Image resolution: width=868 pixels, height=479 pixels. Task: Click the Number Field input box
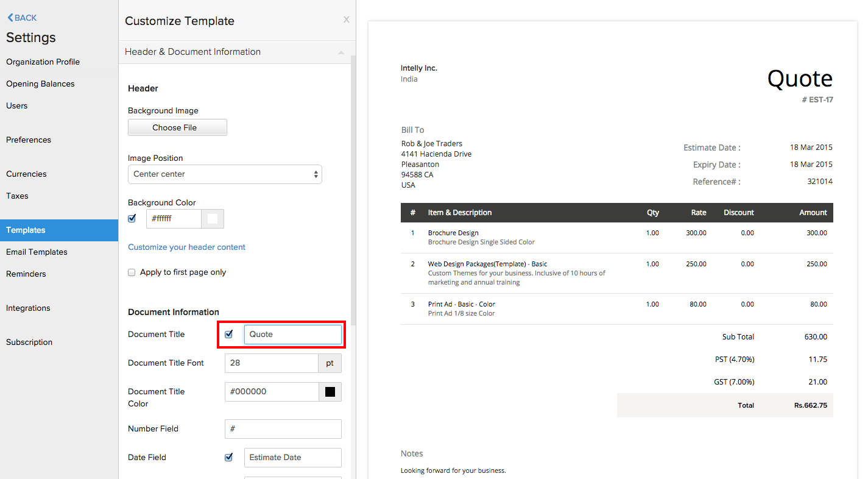[283, 429]
